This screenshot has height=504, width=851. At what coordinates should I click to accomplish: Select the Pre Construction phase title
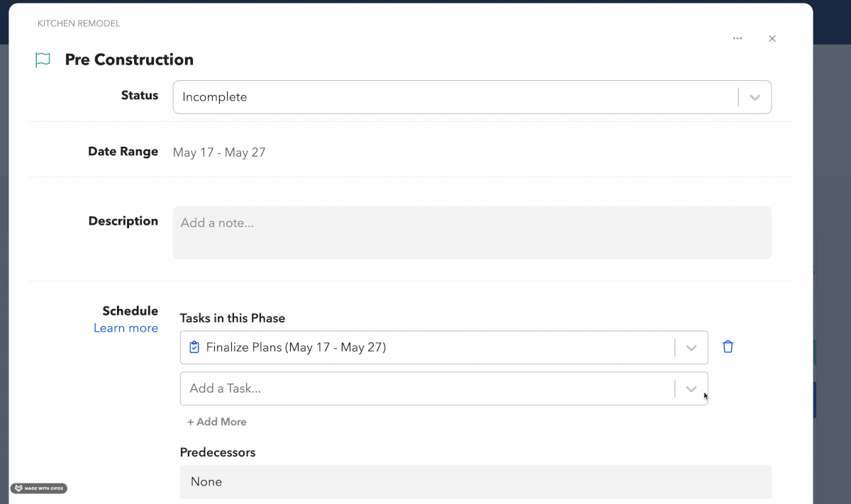[129, 60]
